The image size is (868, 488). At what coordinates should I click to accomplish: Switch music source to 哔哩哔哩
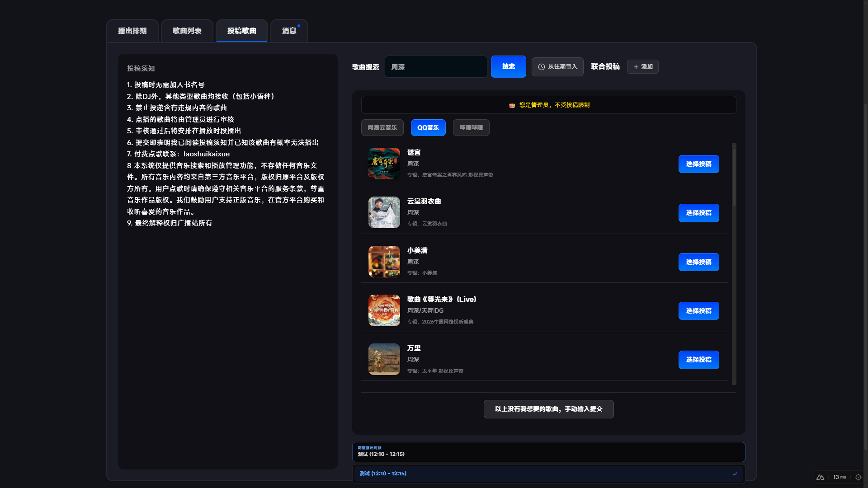click(x=471, y=127)
